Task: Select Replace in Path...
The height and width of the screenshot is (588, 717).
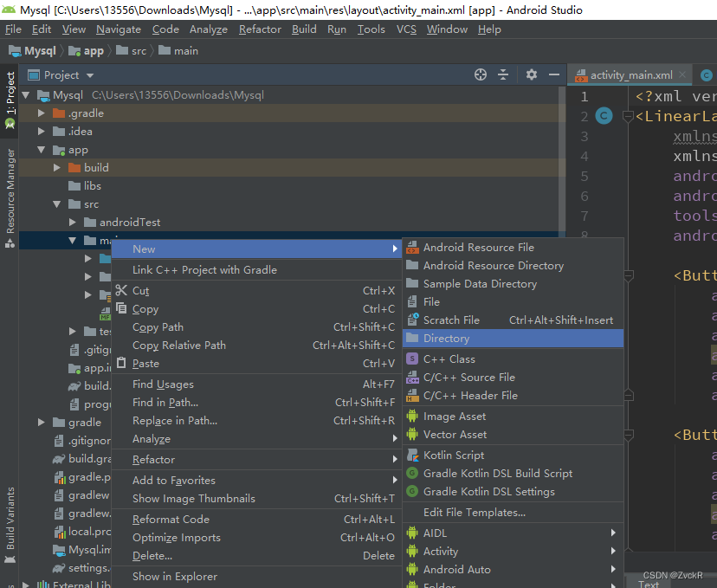Action: click(x=256, y=421)
